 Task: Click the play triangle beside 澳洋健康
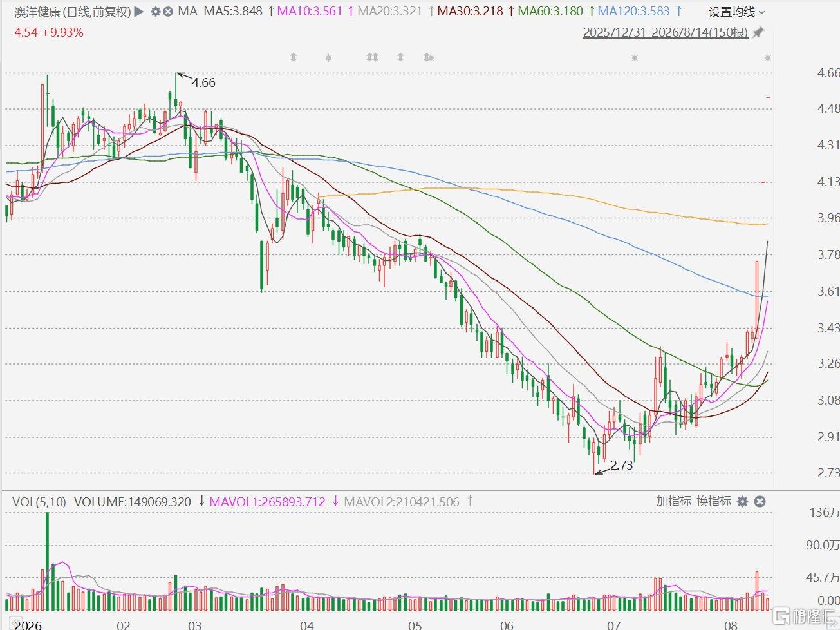138,12
